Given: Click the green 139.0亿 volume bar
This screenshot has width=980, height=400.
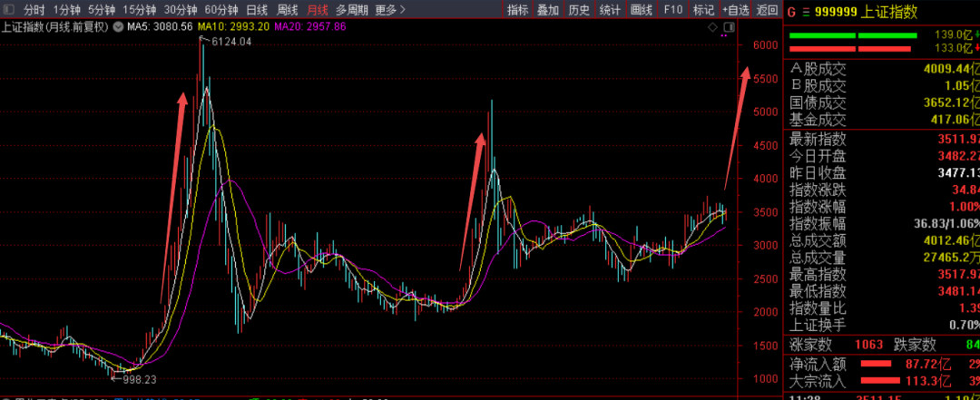Looking at the screenshot, I should (853, 35).
